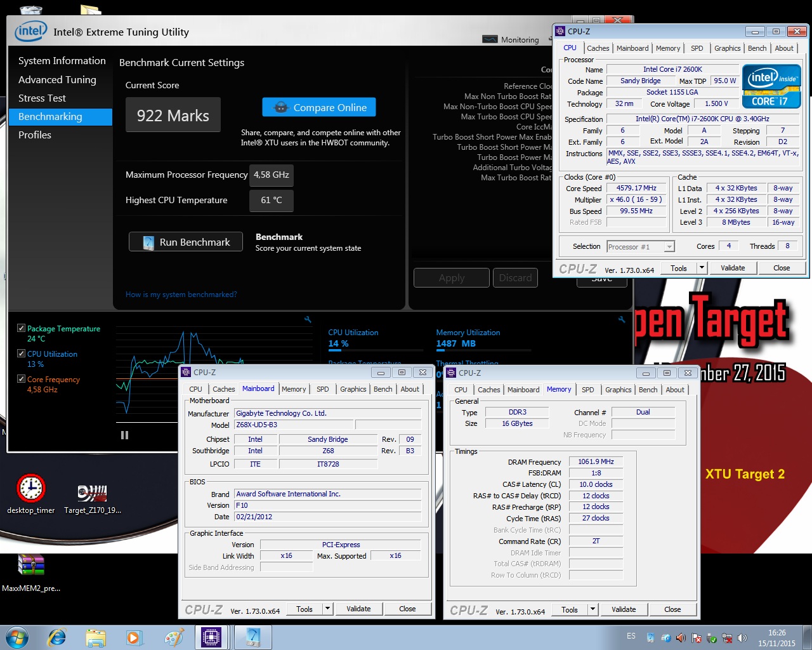Viewport: 812px width, 650px height.
Task: Open Caches tab in Mainboard CPU-Z window
Action: pos(223,389)
